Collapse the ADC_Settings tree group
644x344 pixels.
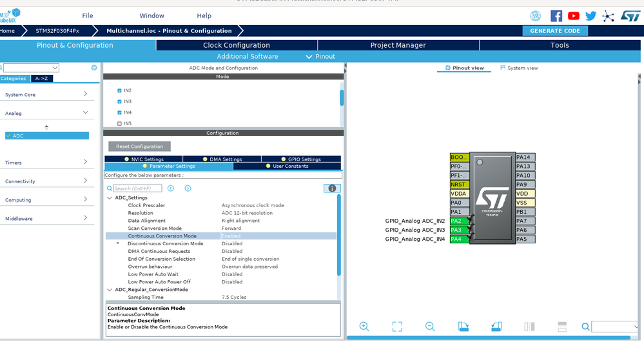coord(110,197)
